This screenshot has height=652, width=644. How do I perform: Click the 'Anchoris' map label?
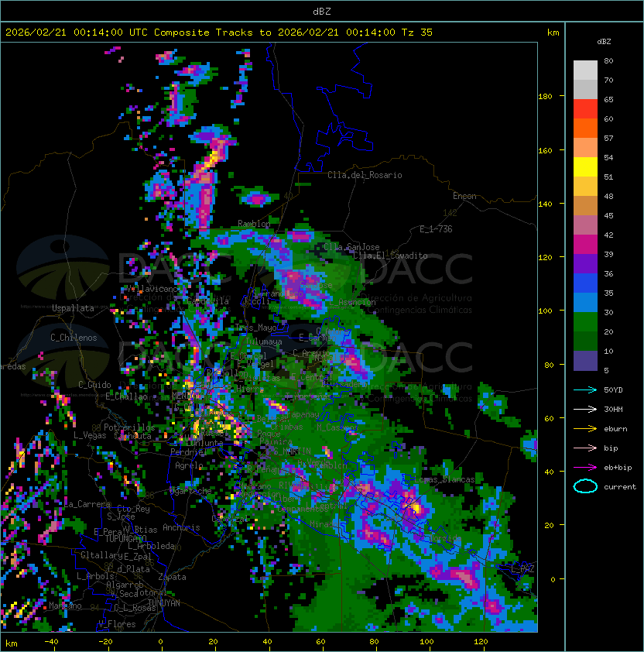click(181, 527)
